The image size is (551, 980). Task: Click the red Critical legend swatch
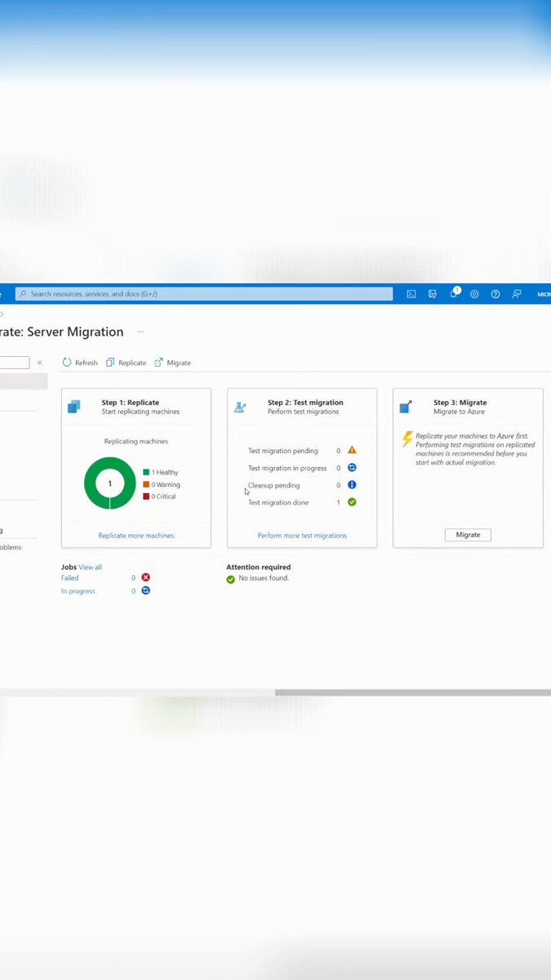click(146, 497)
